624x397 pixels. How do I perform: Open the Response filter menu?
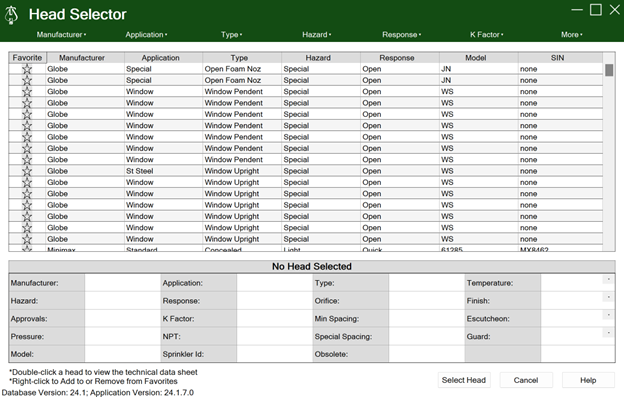tap(402, 35)
